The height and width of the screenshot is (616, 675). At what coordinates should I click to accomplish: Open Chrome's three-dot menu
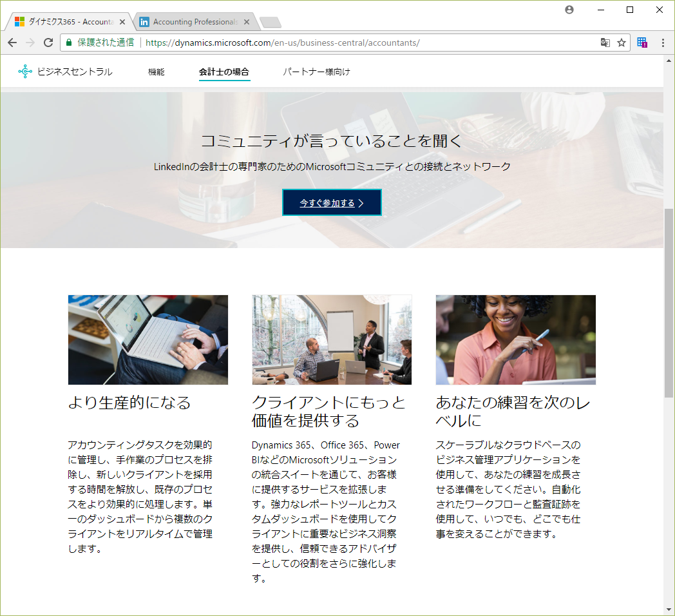663,43
